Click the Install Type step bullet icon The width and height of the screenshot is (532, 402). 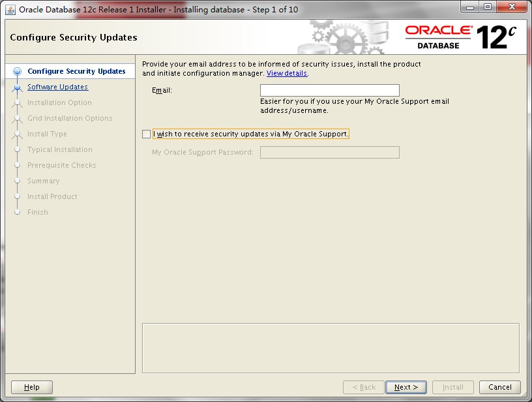[x=18, y=134]
